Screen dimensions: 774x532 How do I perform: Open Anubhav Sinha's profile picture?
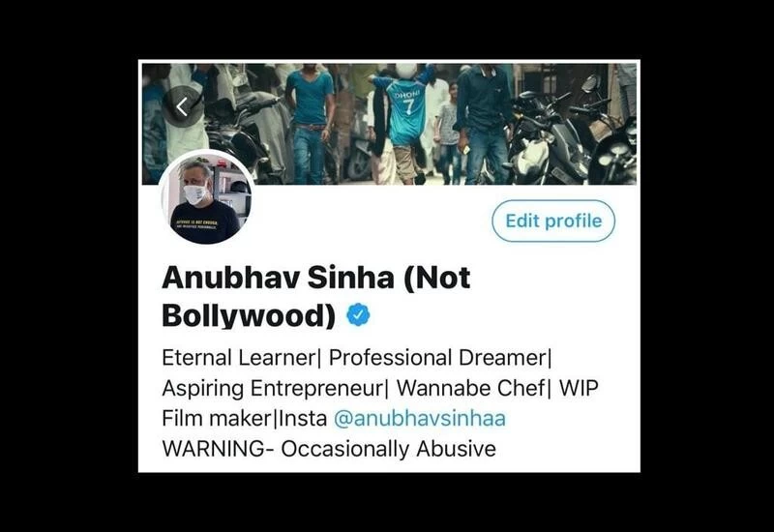click(x=206, y=197)
